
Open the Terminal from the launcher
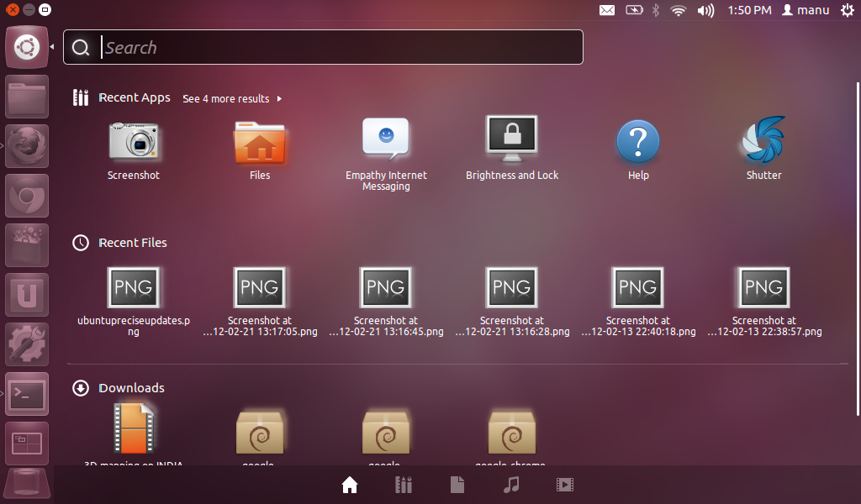pos(26,394)
